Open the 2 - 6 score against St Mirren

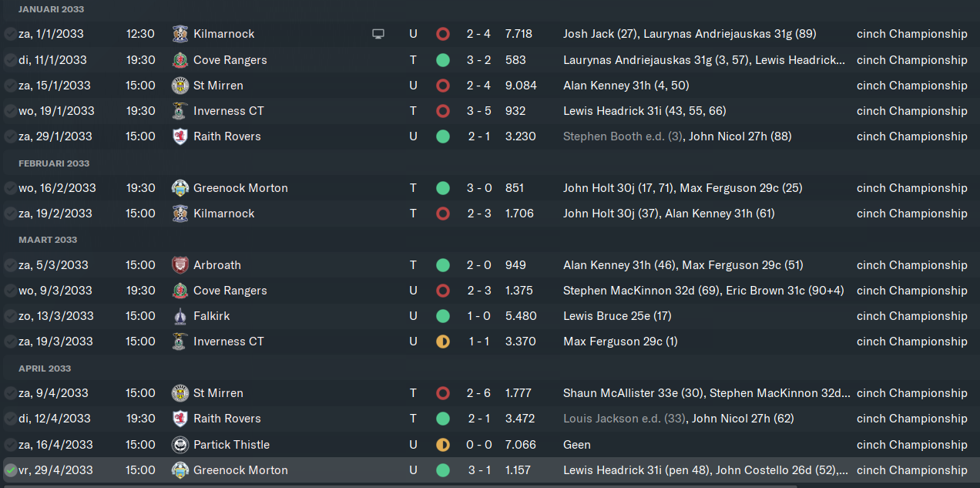click(478, 393)
